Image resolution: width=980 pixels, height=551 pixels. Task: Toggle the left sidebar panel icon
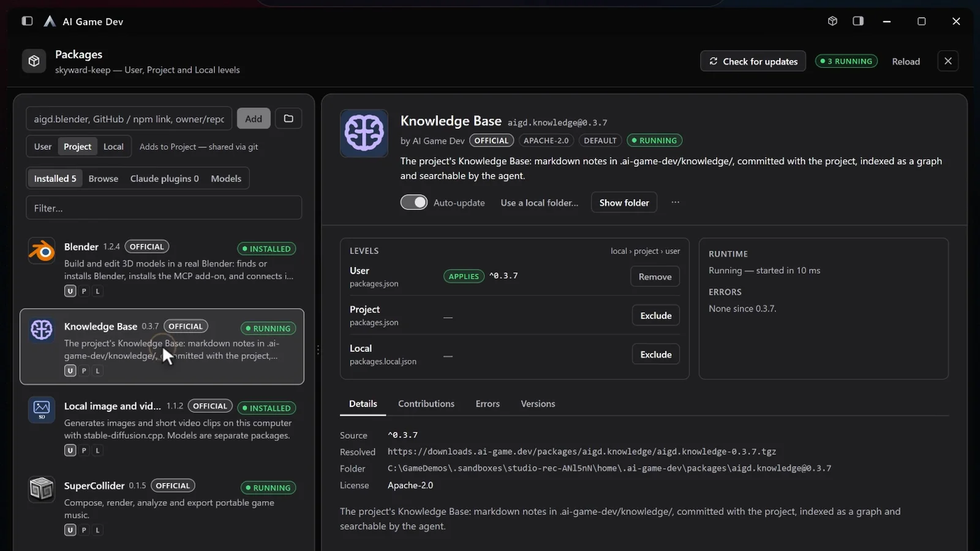27,21
